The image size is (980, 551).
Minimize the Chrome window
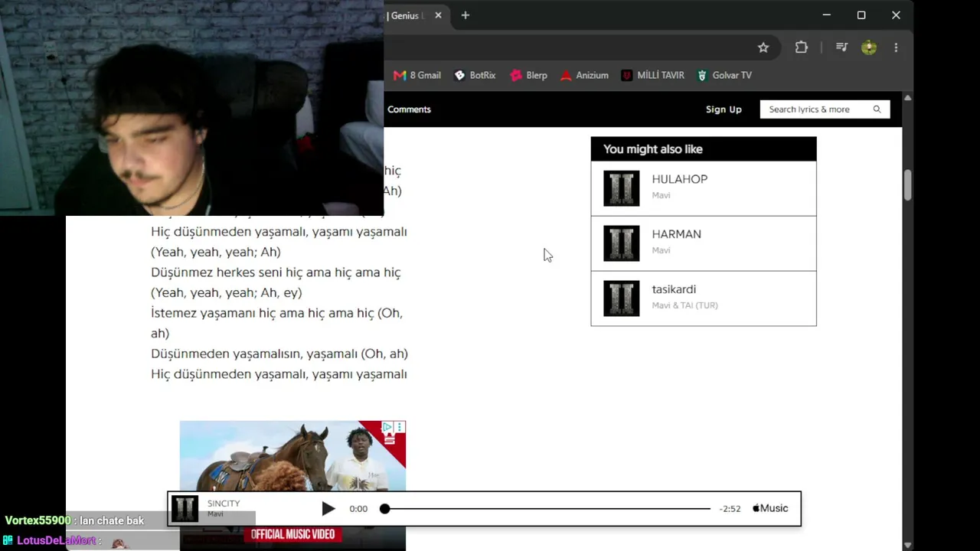(x=826, y=15)
